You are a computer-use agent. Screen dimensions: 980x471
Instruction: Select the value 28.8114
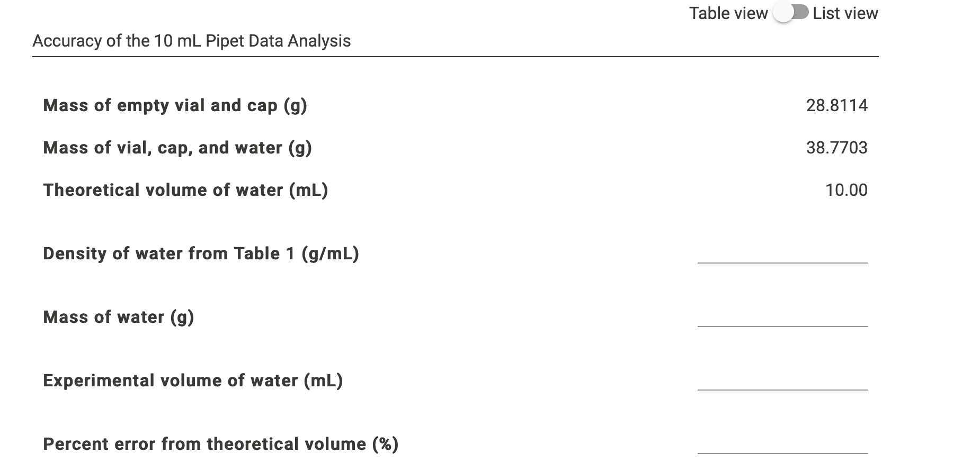(x=838, y=105)
